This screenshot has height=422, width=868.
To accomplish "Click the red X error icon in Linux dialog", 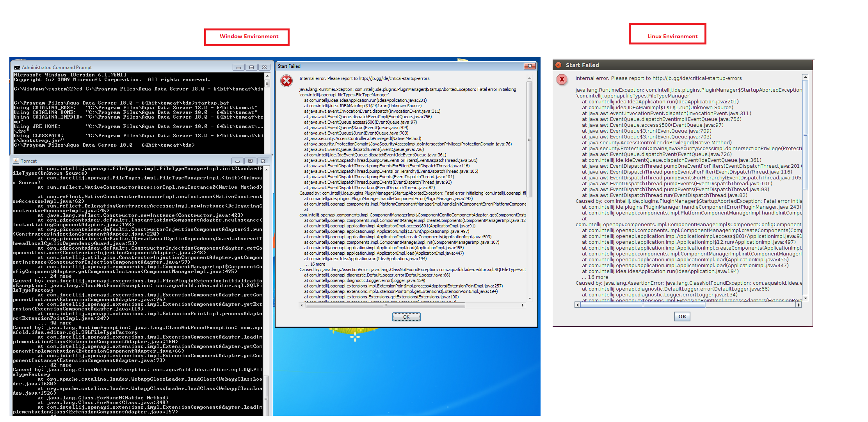I will (562, 80).
